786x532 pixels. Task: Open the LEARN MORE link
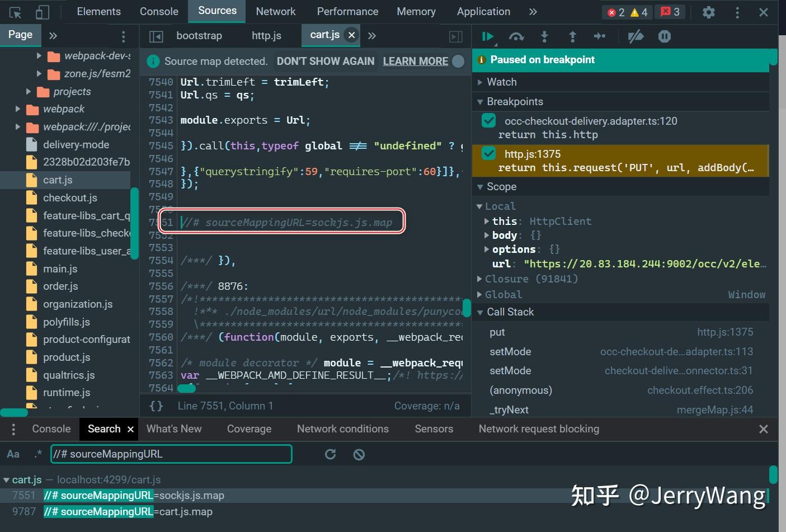416,62
